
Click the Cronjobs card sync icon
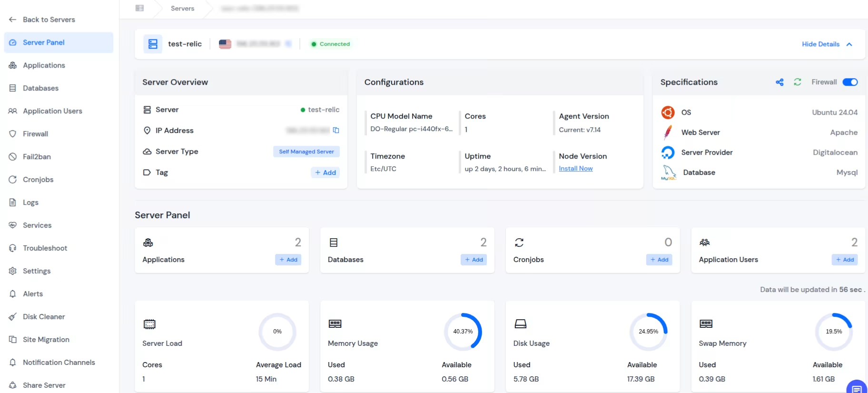(x=519, y=243)
